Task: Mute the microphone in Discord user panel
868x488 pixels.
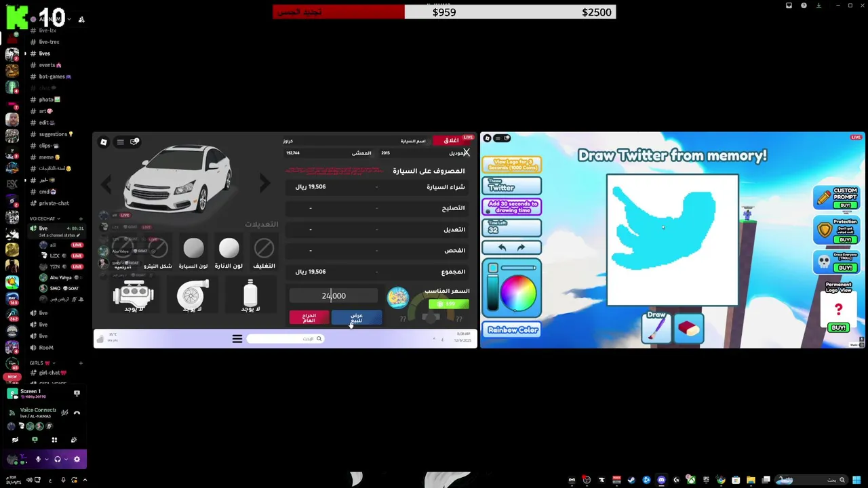Action: [38, 460]
